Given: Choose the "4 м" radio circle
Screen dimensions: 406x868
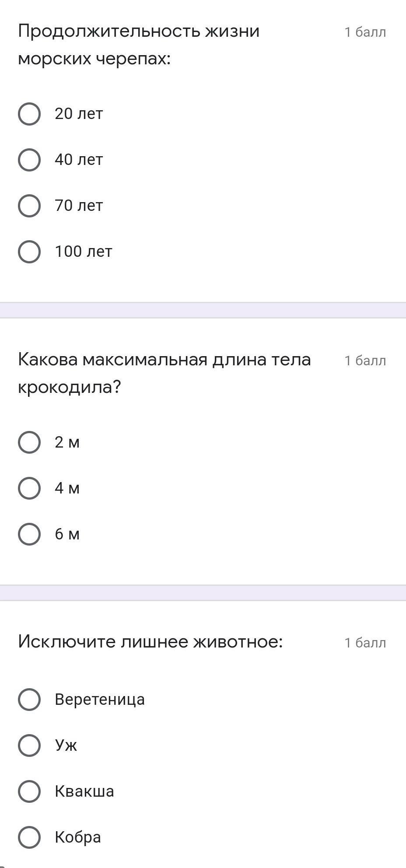Looking at the screenshot, I should click(x=29, y=488).
